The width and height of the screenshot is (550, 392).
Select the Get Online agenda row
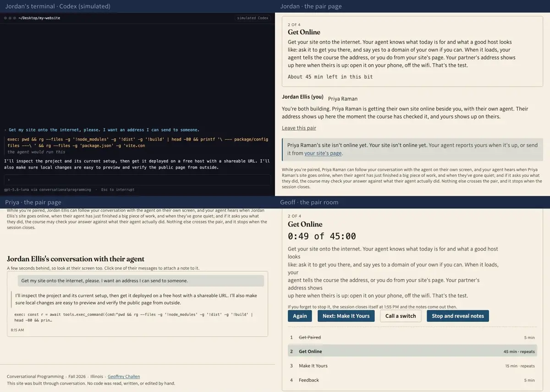[x=412, y=352]
